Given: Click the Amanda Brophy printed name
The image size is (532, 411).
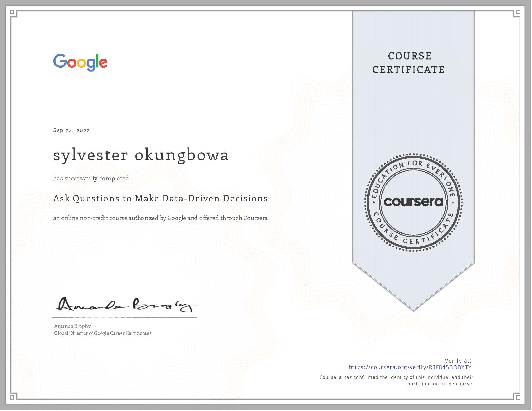Looking at the screenshot, I should (x=72, y=327).
